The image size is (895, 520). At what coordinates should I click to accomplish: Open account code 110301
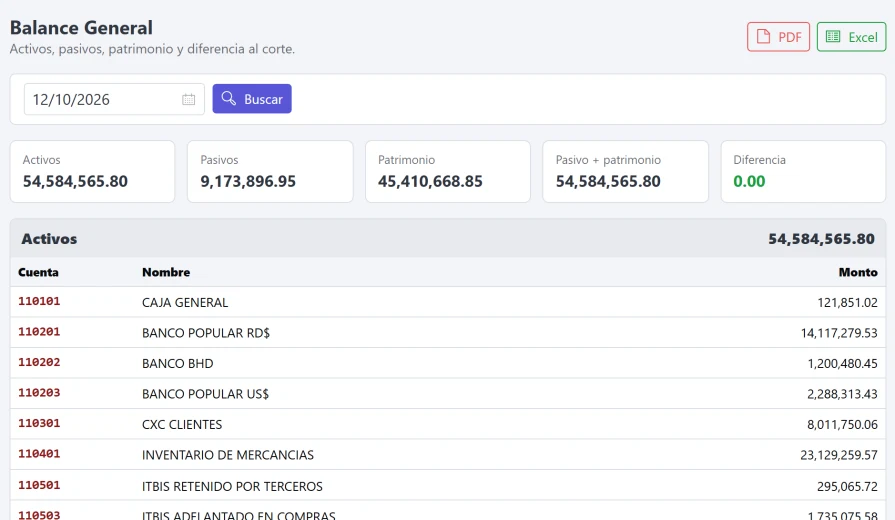pyautogui.click(x=39, y=424)
